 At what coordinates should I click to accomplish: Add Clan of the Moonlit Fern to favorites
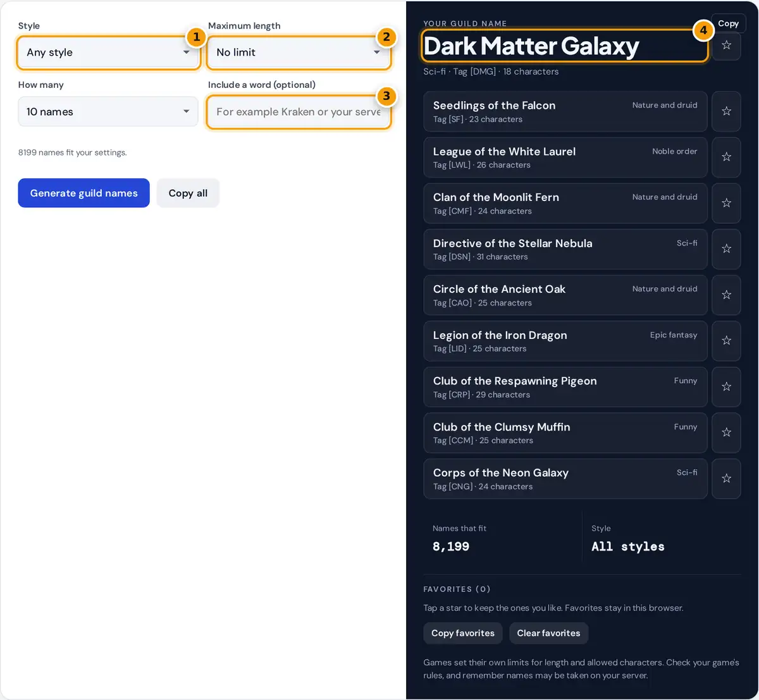(726, 203)
